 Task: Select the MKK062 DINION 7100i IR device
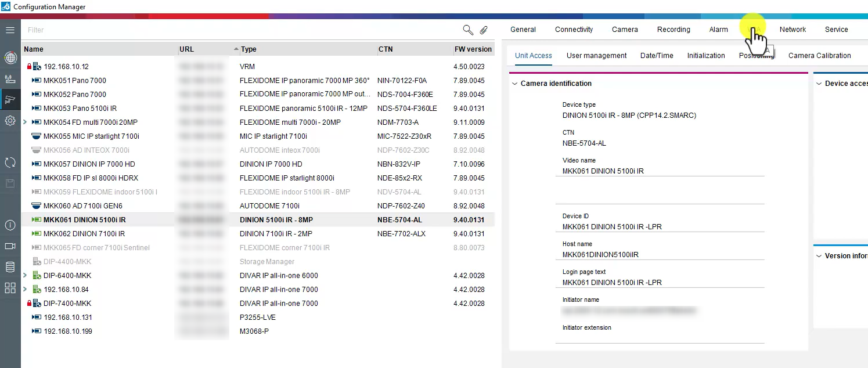[x=84, y=234]
